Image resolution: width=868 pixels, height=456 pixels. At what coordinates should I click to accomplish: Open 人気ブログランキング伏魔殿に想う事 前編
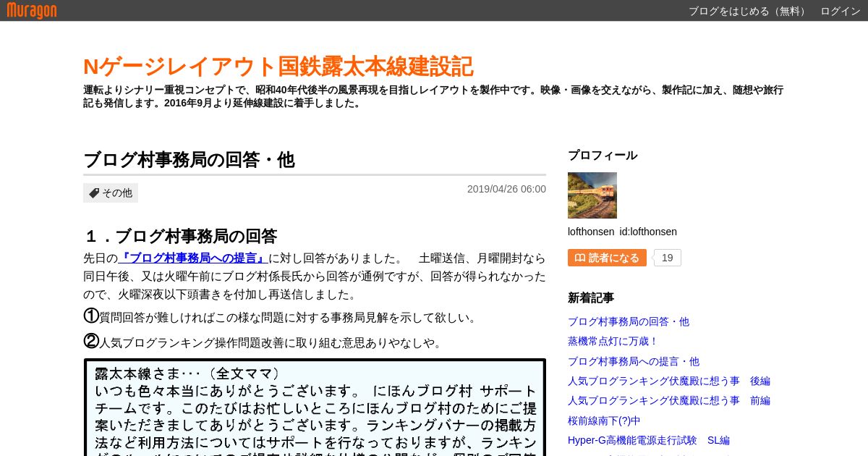tap(669, 400)
